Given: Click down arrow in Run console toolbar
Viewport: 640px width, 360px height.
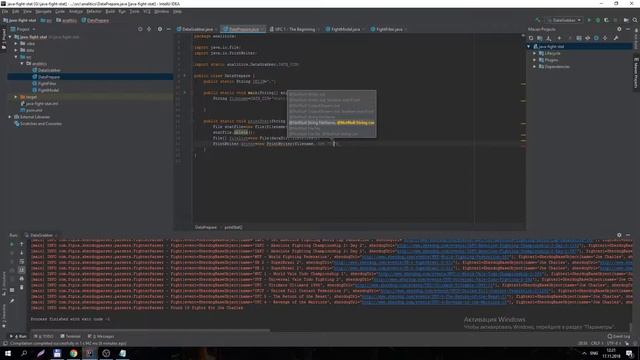Looking at the screenshot, I should pos(22,253).
